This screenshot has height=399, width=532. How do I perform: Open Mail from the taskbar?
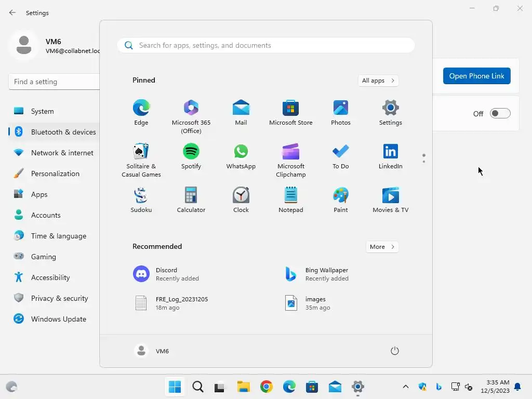(x=335, y=387)
